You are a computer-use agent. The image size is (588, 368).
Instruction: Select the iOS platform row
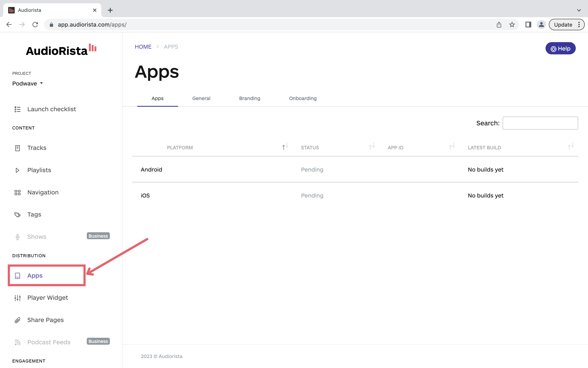pyautogui.click(x=355, y=195)
